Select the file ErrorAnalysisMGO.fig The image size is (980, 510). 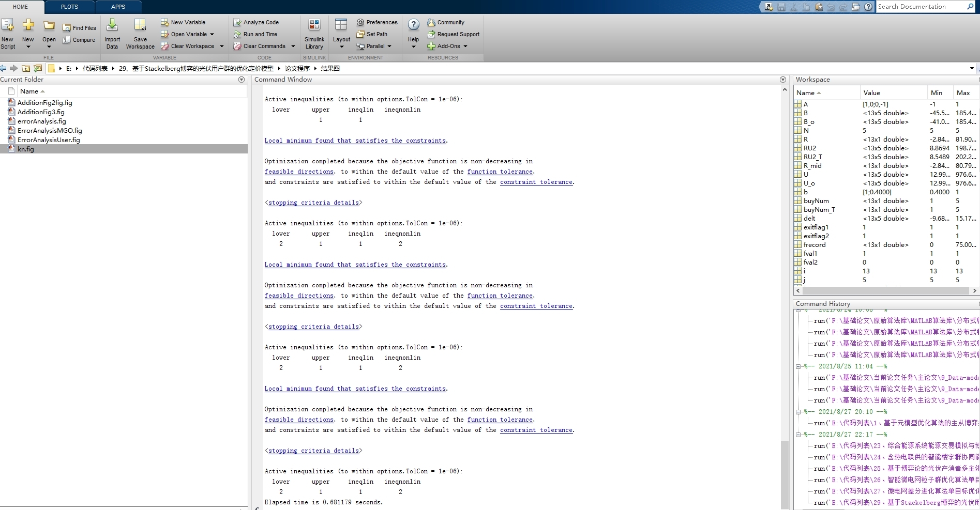click(x=50, y=131)
